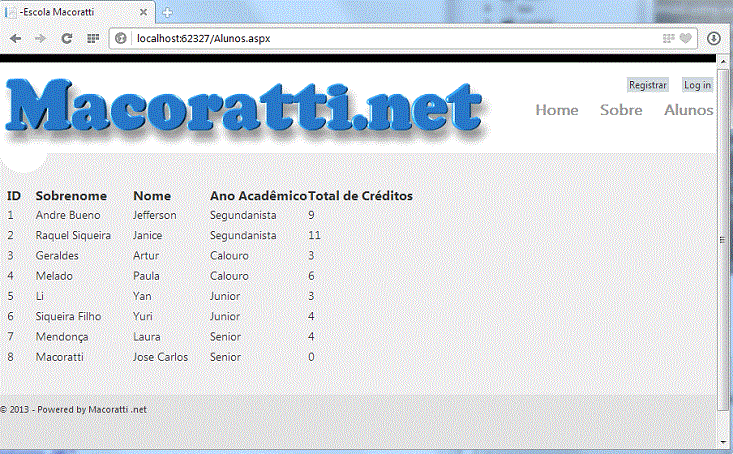The width and height of the screenshot is (733, 454).
Task: Select the cell Andre Bueno
Action: tap(68, 215)
